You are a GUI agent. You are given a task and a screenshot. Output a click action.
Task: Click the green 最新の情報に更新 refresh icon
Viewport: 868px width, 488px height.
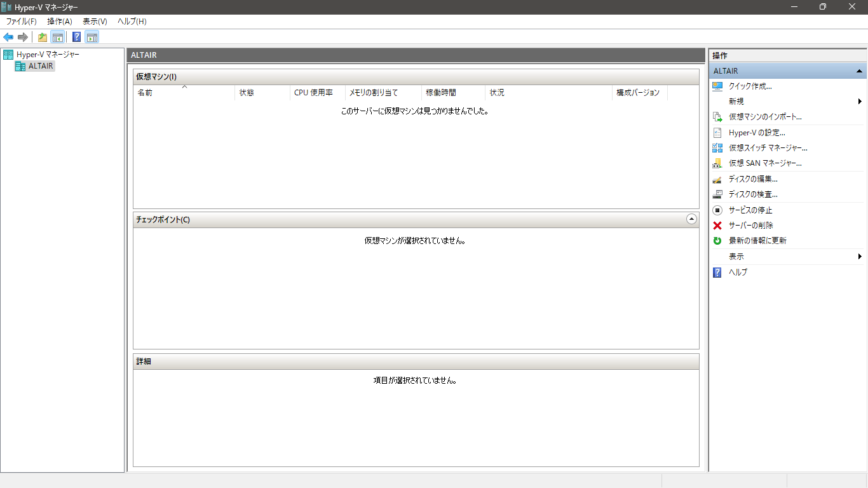tap(717, 241)
